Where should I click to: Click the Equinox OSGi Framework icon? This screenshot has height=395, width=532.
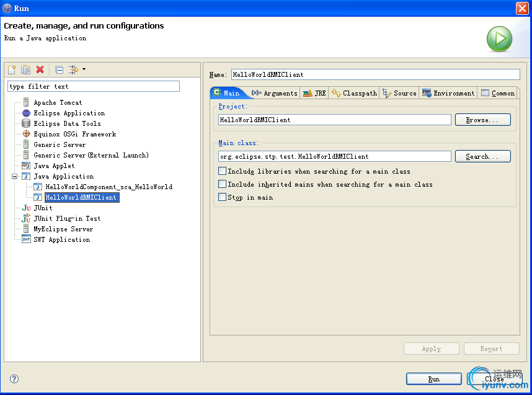click(x=26, y=134)
